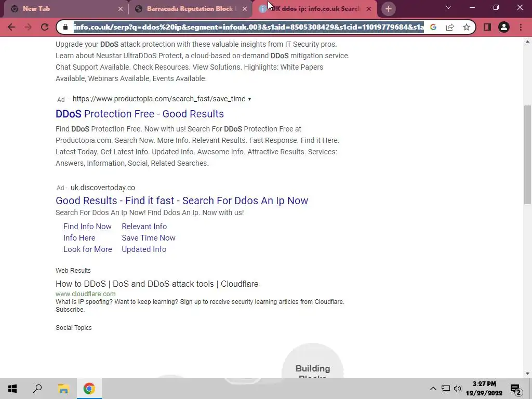Close the Barracuda Reputation Block tab

[245, 9]
